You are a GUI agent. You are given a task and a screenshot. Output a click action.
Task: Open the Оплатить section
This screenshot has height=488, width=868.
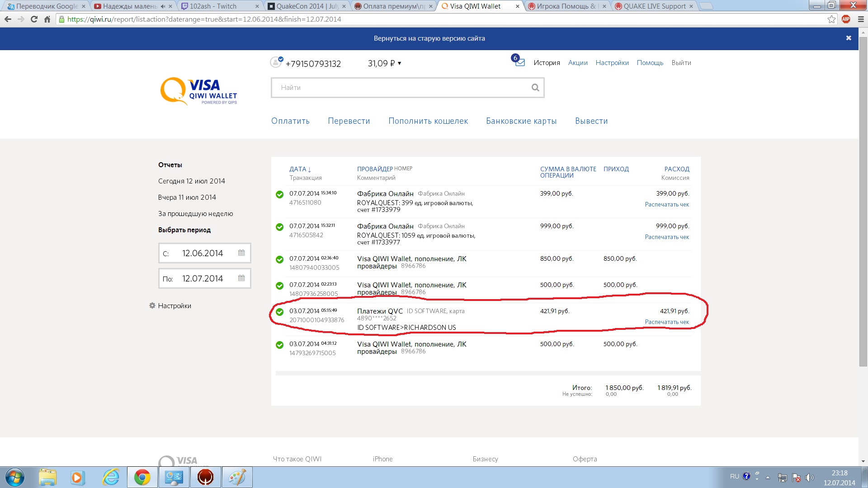point(290,121)
